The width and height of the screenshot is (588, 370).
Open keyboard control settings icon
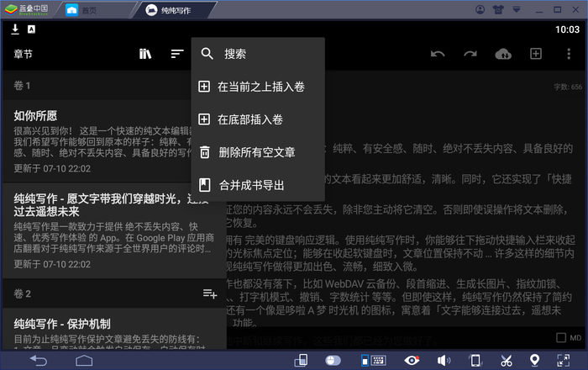pyautogui.click(x=374, y=361)
